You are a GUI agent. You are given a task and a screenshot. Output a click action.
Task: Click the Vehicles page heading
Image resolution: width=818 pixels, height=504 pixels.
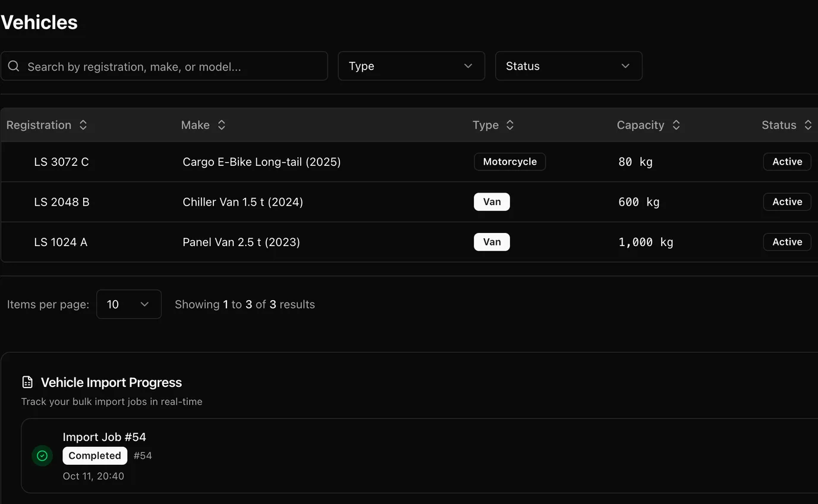click(x=39, y=23)
